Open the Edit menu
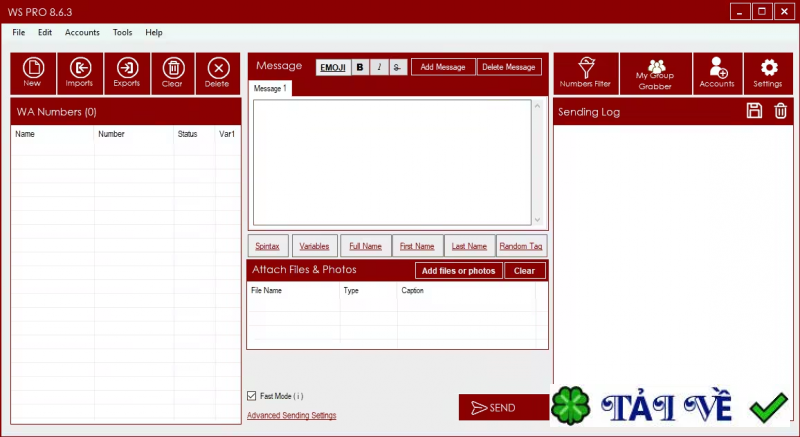 tap(45, 32)
